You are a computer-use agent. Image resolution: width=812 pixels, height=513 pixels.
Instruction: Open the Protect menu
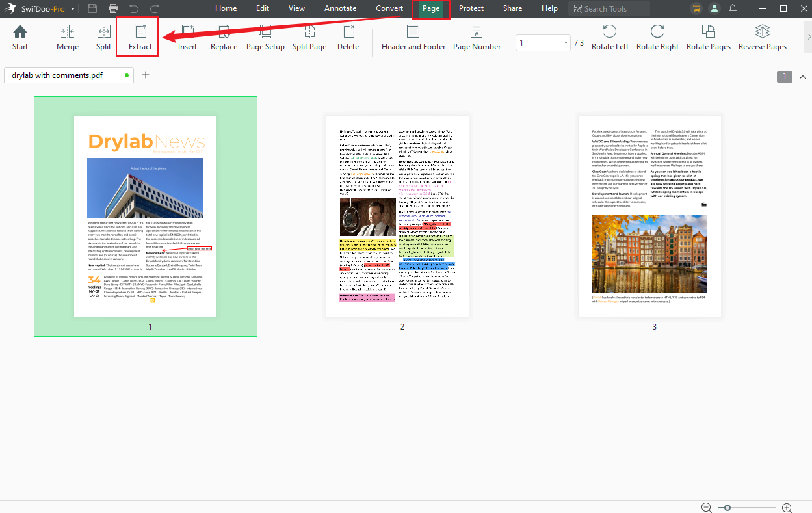coord(471,8)
